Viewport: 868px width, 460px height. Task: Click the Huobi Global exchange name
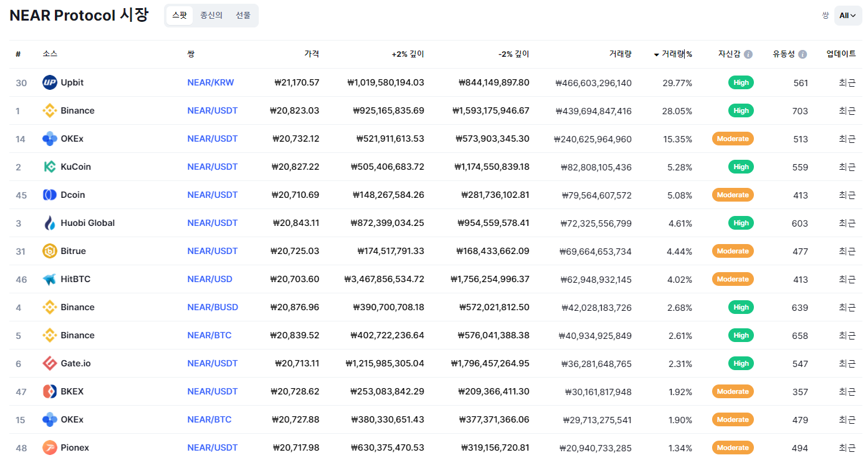click(88, 223)
